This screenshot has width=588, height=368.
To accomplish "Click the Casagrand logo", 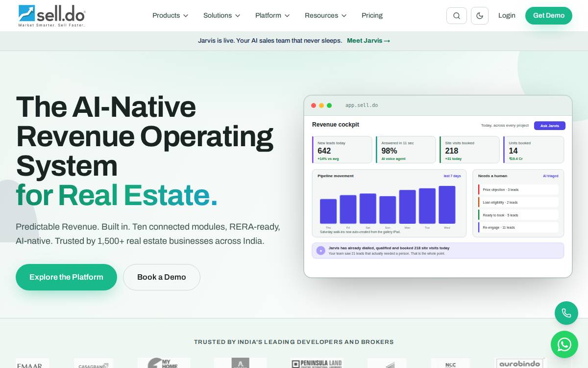I will [x=94, y=364].
